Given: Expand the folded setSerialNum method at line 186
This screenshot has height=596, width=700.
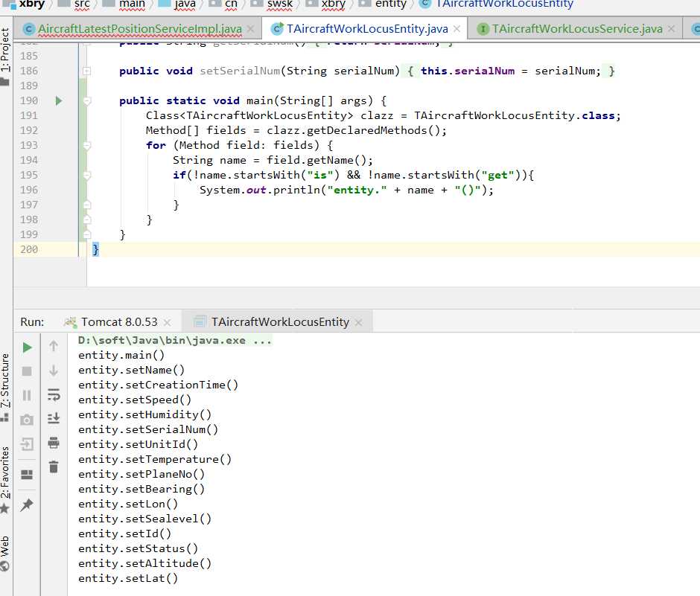Looking at the screenshot, I should point(86,71).
